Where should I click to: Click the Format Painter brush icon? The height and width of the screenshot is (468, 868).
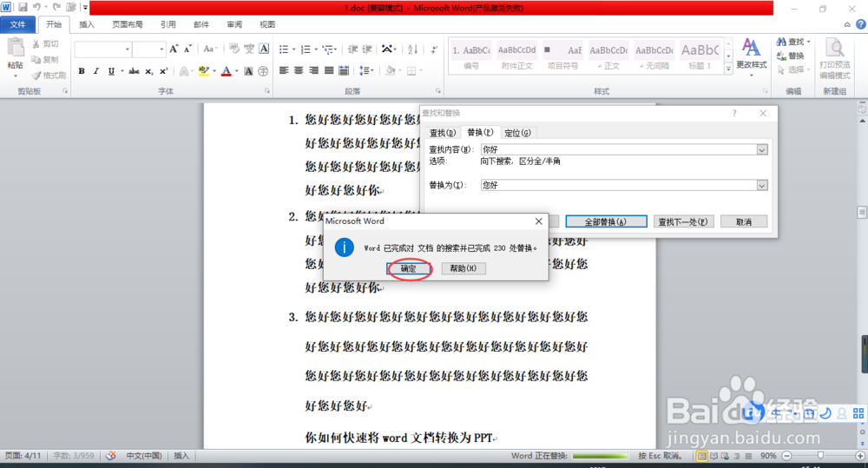[36, 76]
